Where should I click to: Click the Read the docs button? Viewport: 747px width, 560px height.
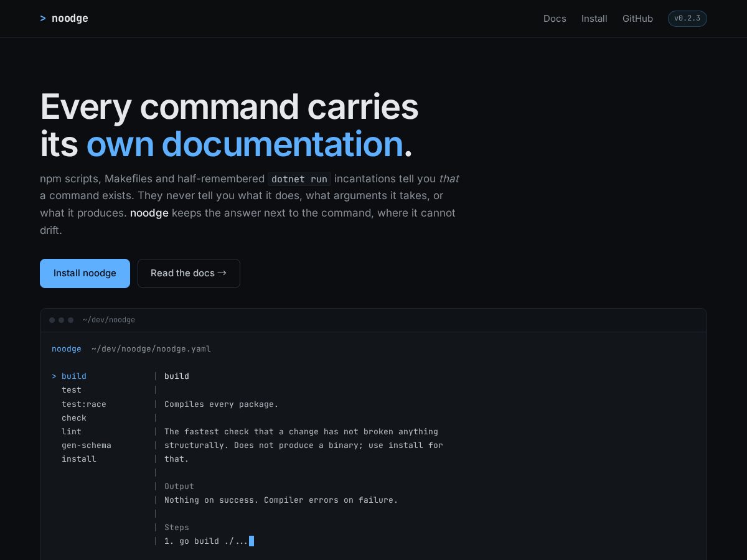click(x=189, y=273)
